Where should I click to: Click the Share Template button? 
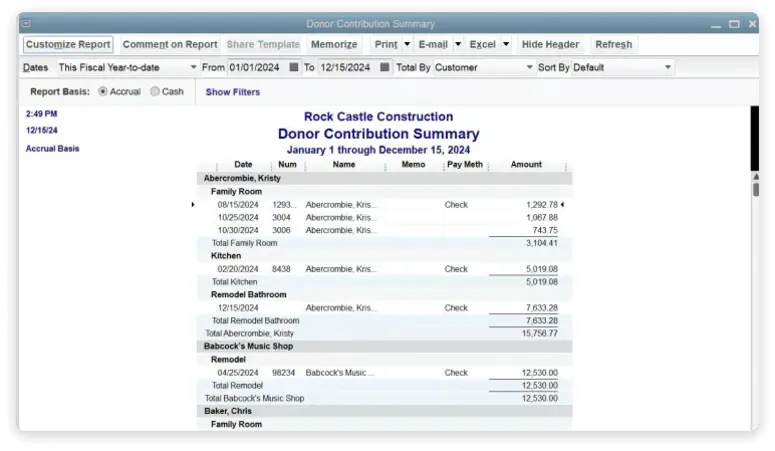263,45
